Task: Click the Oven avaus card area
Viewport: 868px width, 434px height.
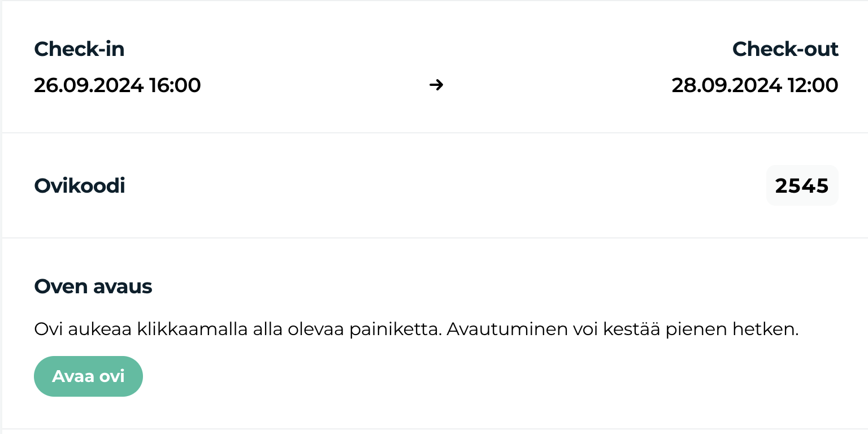Action: pos(434,333)
